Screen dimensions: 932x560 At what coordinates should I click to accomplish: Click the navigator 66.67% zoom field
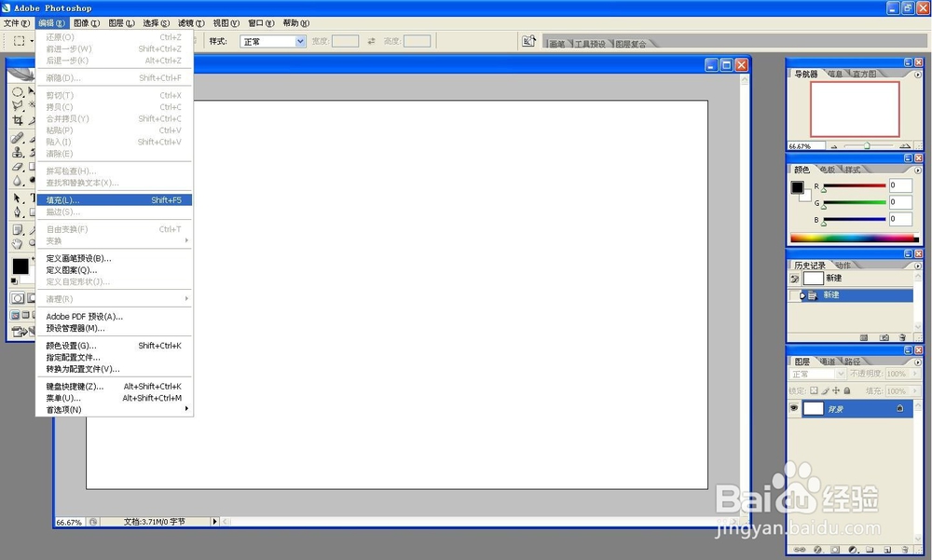pyautogui.click(x=806, y=145)
